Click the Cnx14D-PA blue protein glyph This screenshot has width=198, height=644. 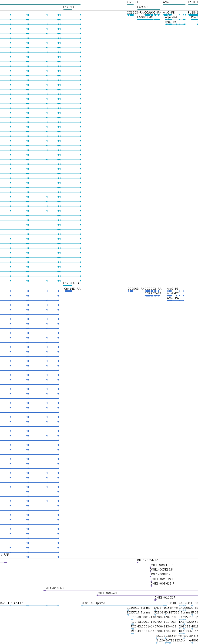point(68,291)
